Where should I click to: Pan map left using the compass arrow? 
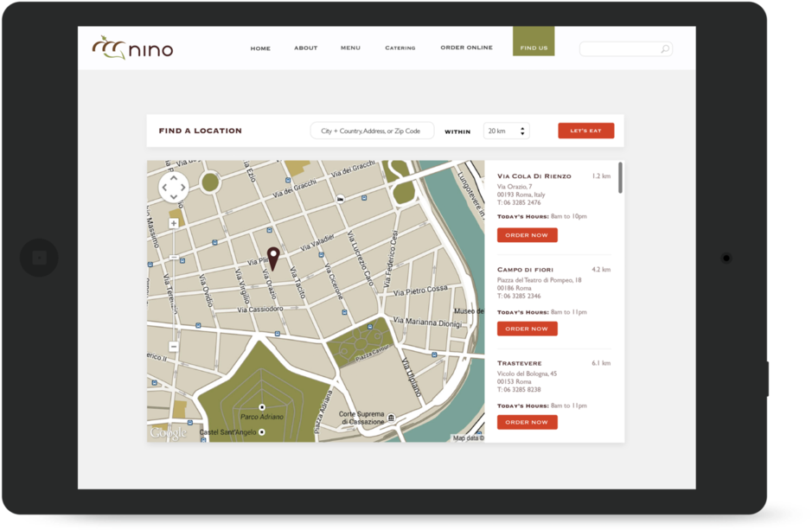(165, 187)
